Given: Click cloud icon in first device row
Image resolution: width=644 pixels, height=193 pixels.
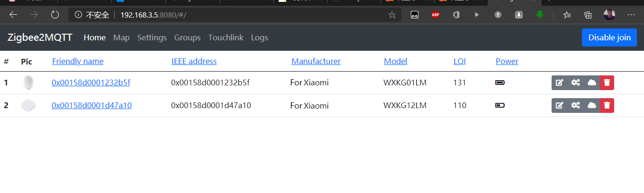Looking at the screenshot, I should 591,83.
